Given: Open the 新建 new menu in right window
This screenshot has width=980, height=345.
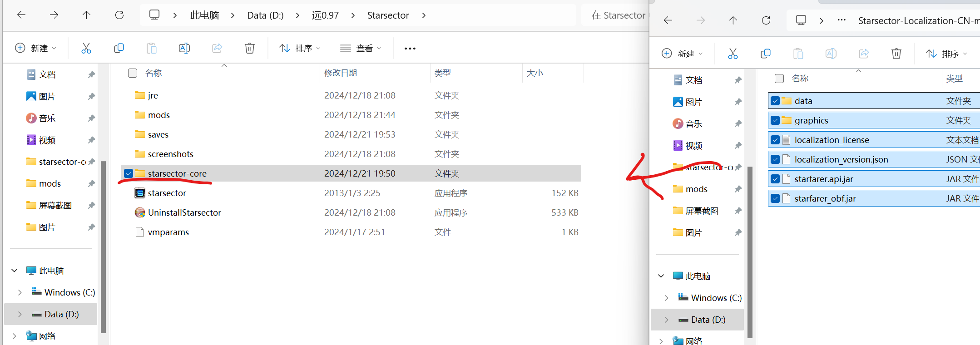Looking at the screenshot, I should tap(682, 54).
